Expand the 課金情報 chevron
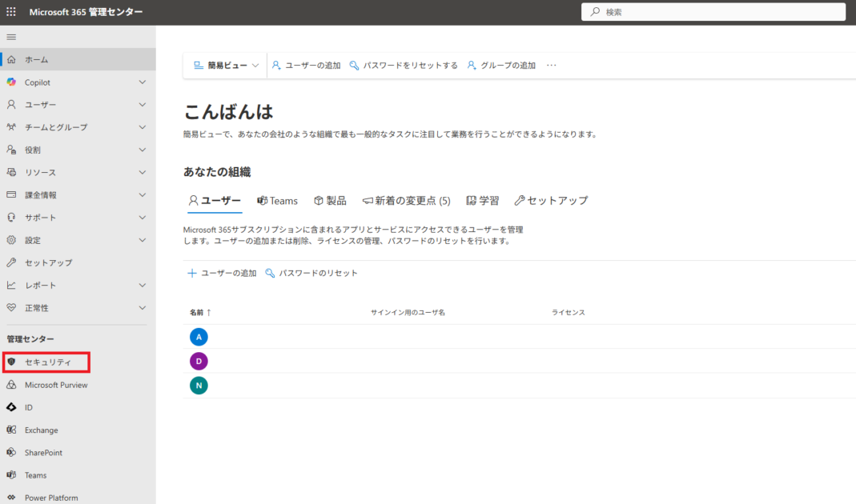Image resolution: width=856 pixels, height=504 pixels. pyautogui.click(x=143, y=194)
